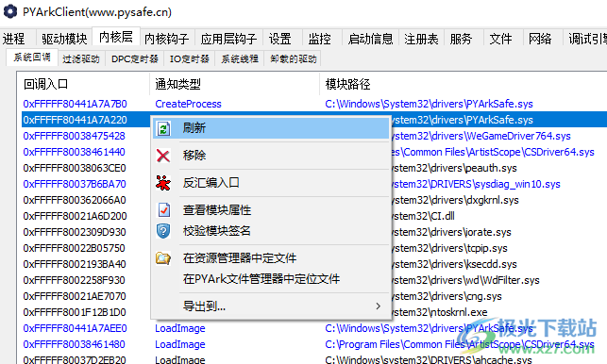Select row 0xFFFFF80037B6BA70
607x364 pixels.
[75, 184]
